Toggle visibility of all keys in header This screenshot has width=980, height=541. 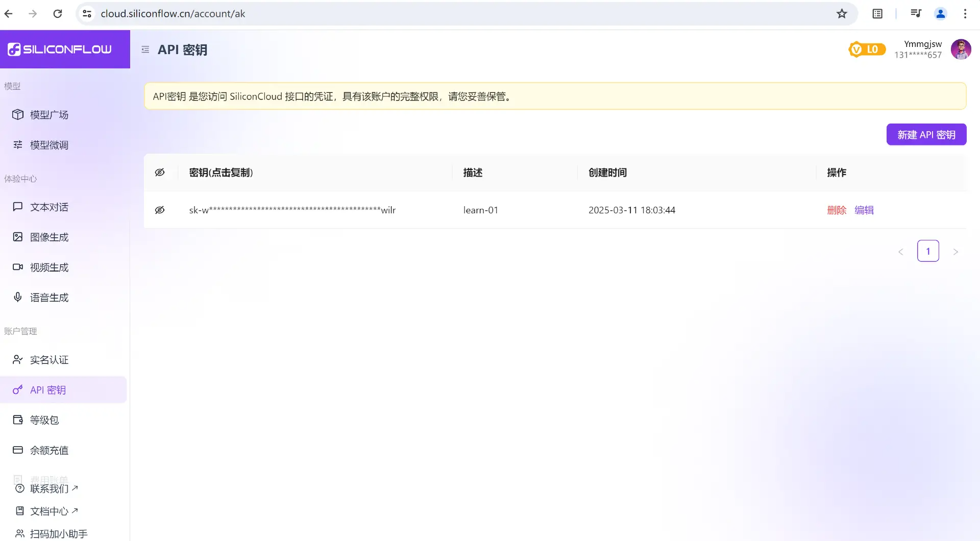pos(160,173)
